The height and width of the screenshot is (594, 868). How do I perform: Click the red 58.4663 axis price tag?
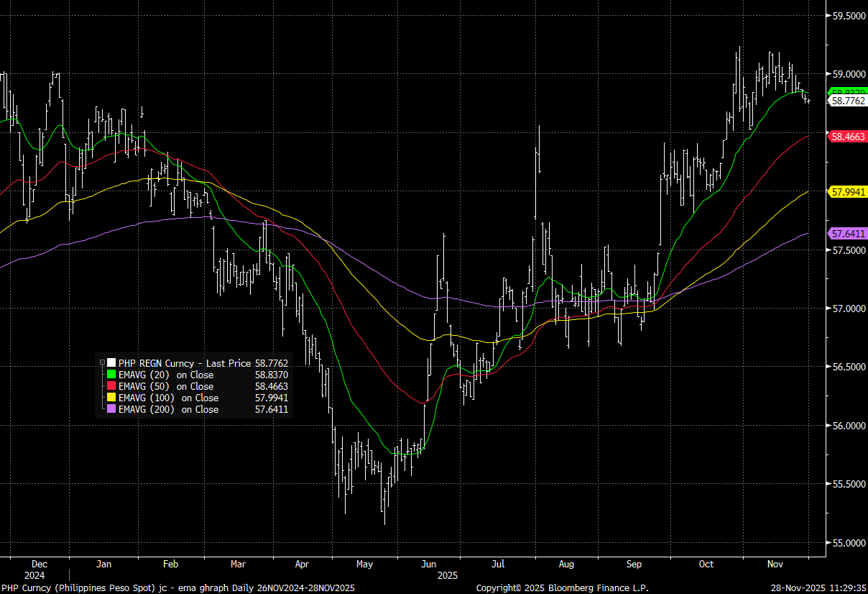pos(847,135)
